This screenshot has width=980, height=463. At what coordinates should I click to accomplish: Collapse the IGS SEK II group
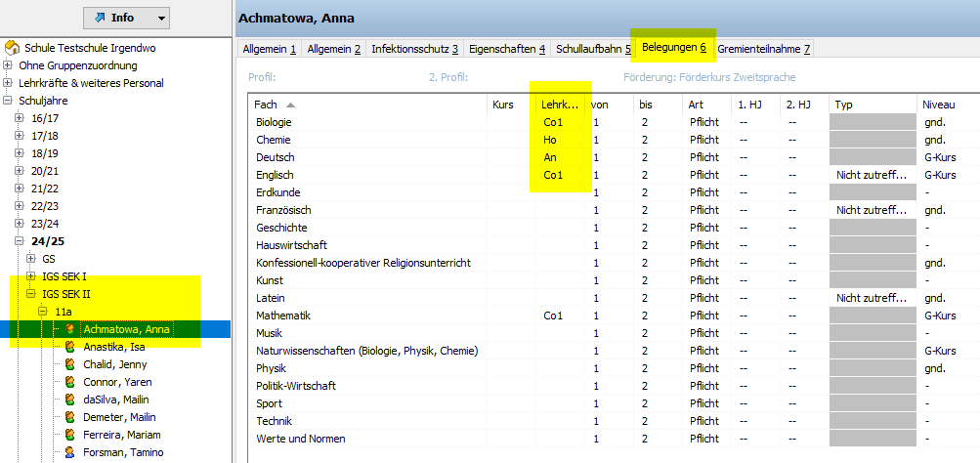30,294
